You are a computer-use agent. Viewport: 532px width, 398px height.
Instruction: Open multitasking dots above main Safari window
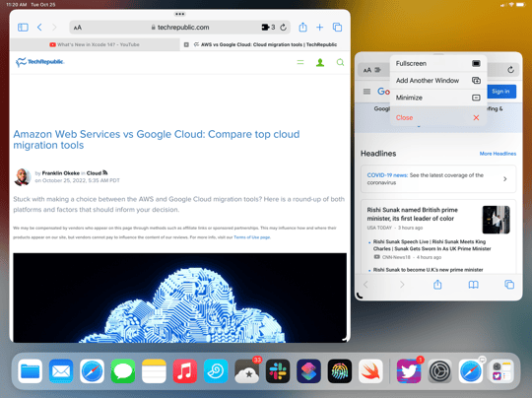click(180, 14)
